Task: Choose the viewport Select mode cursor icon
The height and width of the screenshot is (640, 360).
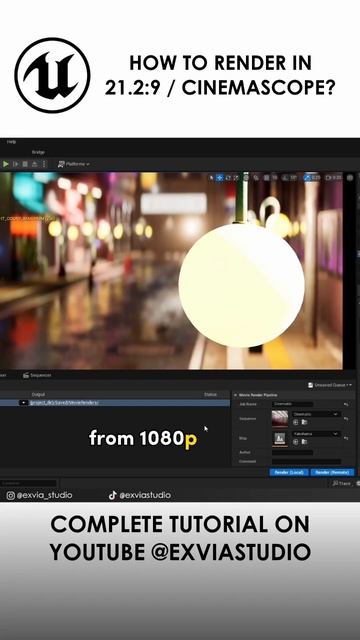Action: click(x=211, y=178)
